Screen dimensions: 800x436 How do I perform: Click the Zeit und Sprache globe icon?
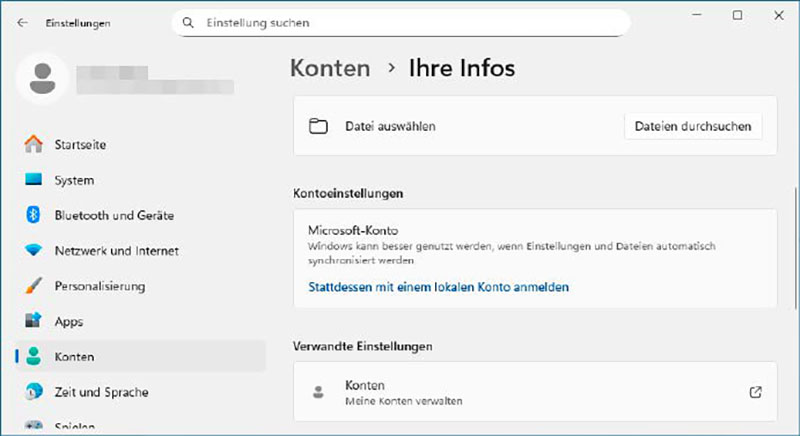(34, 392)
